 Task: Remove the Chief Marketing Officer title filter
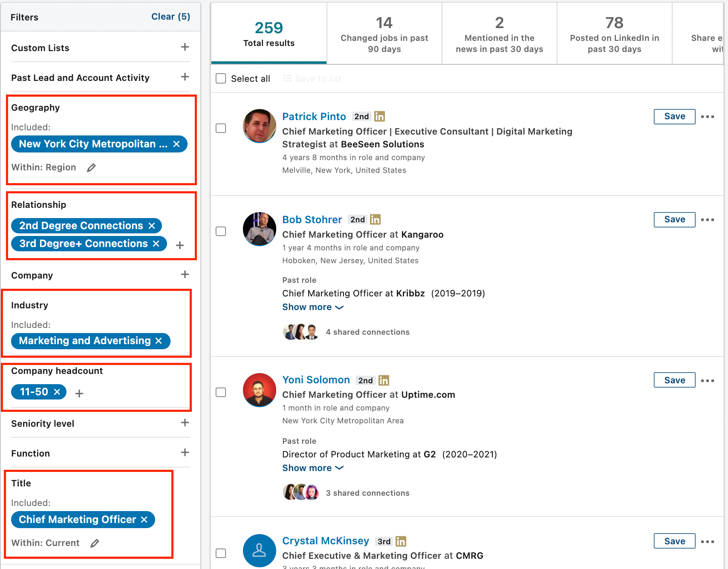tap(144, 520)
